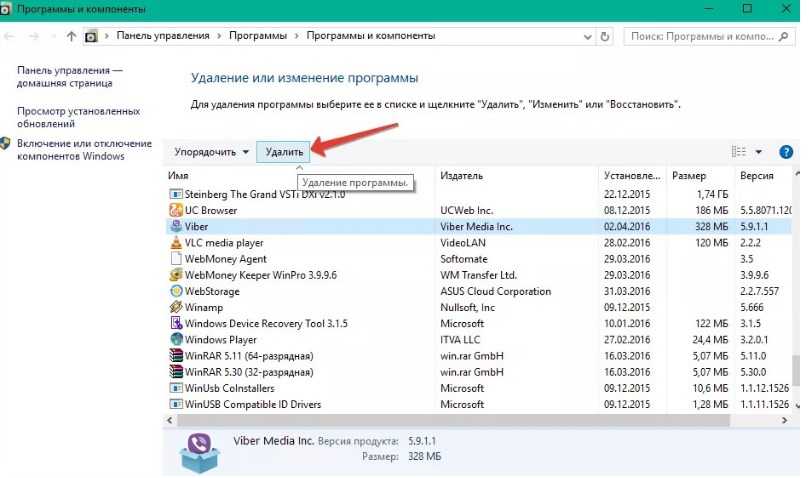Click WinUsb CoInstallers icon

(x=176, y=388)
